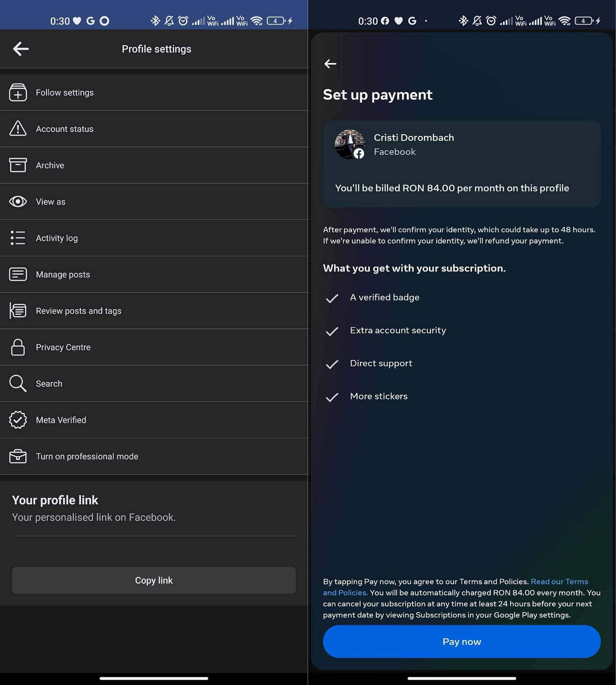Tap checkmark beside More stickers

tap(332, 397)
